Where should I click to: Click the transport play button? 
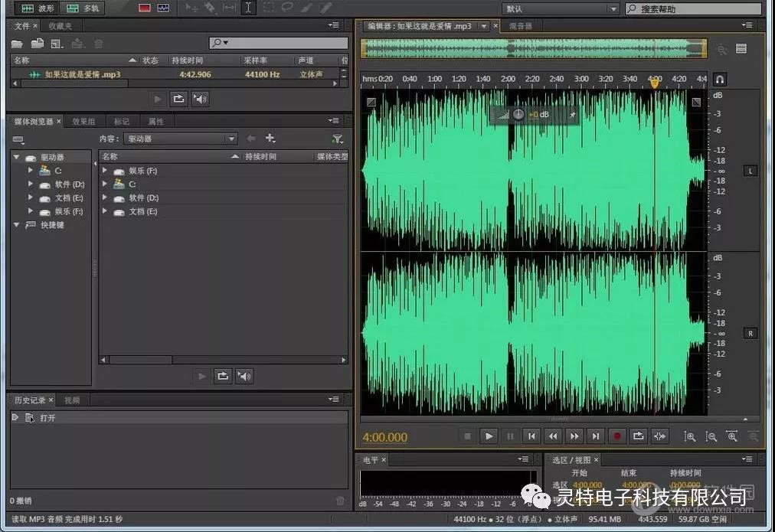(489, 436)
